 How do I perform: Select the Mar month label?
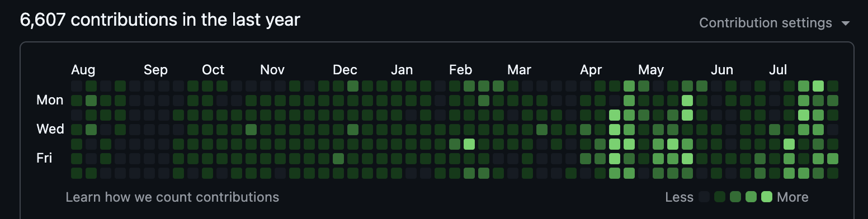tap(520, 70)
